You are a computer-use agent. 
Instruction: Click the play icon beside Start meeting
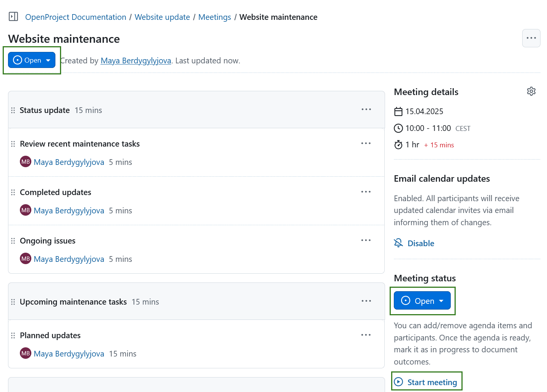[x=399, y=382]
